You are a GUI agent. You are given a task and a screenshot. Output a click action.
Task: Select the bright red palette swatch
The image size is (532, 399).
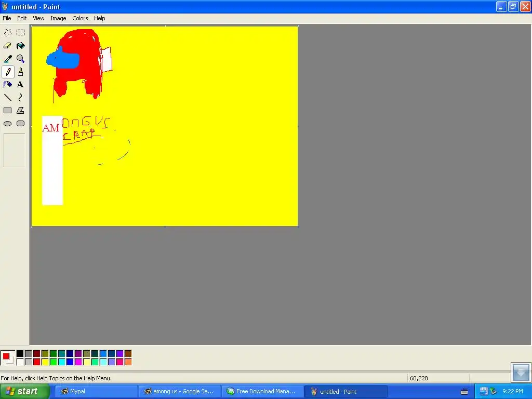click(37, 362)
